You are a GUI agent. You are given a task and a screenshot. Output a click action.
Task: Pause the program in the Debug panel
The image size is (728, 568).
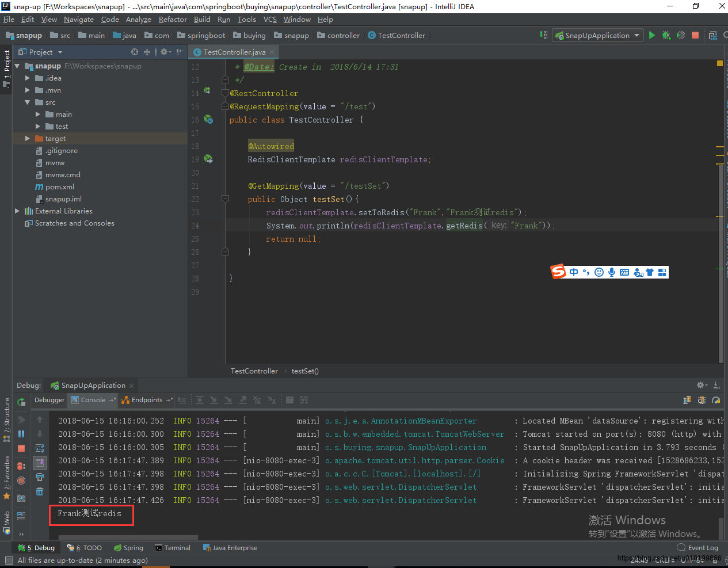coord(21,434)
